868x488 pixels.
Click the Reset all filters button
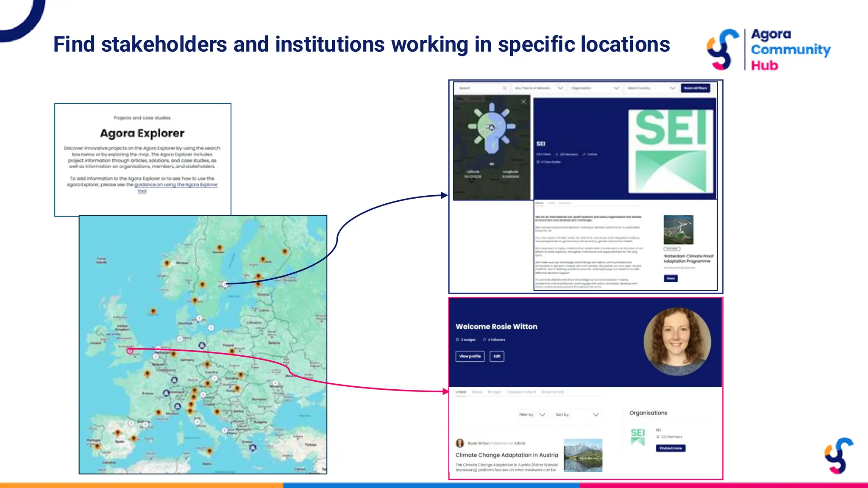696,88
